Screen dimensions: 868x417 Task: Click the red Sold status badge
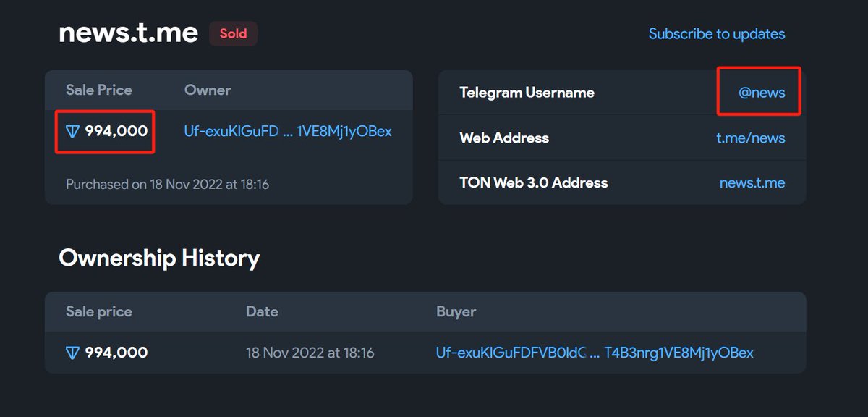click(x=233, y=33)
